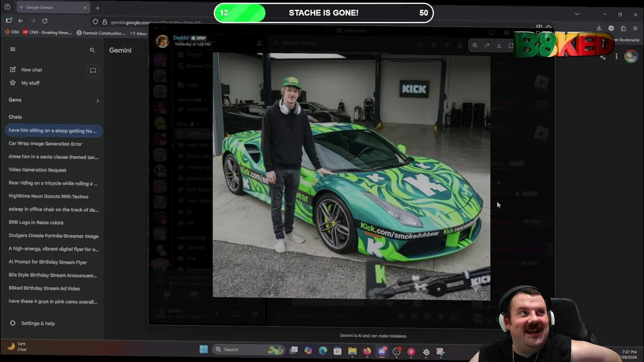Open the Inbox Gmail bookmark

(138, 33)
